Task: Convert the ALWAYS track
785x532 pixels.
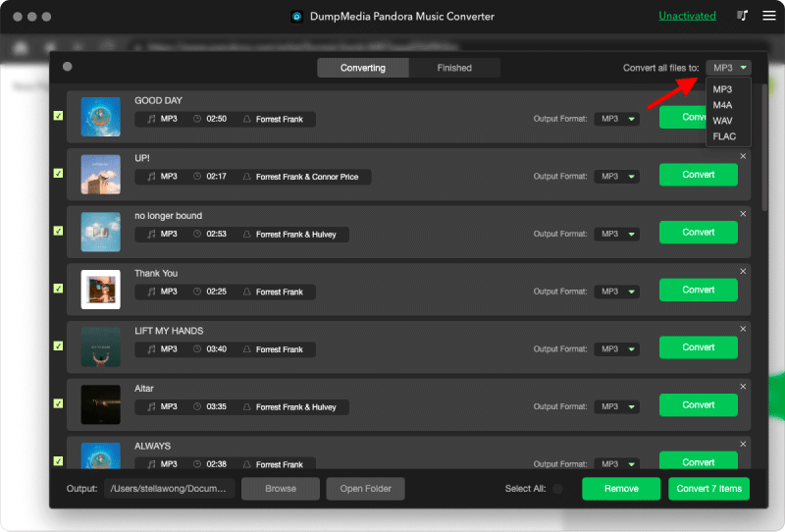Action: [699, 460]
